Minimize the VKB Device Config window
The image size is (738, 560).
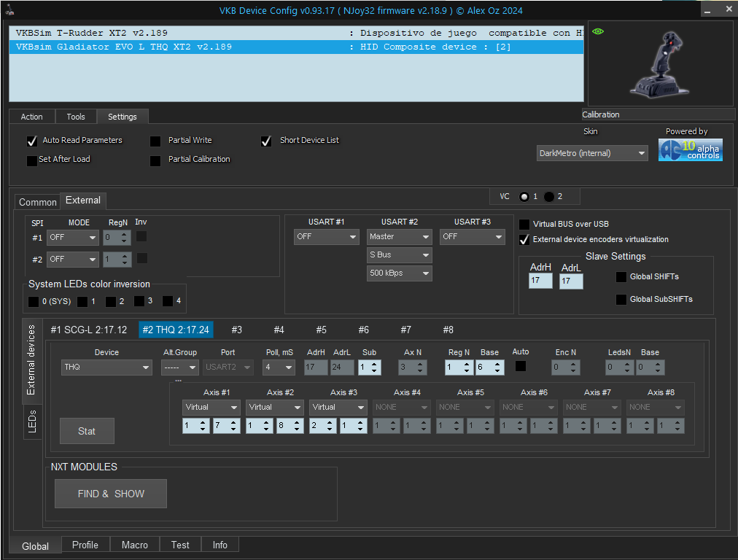[707, 10]
